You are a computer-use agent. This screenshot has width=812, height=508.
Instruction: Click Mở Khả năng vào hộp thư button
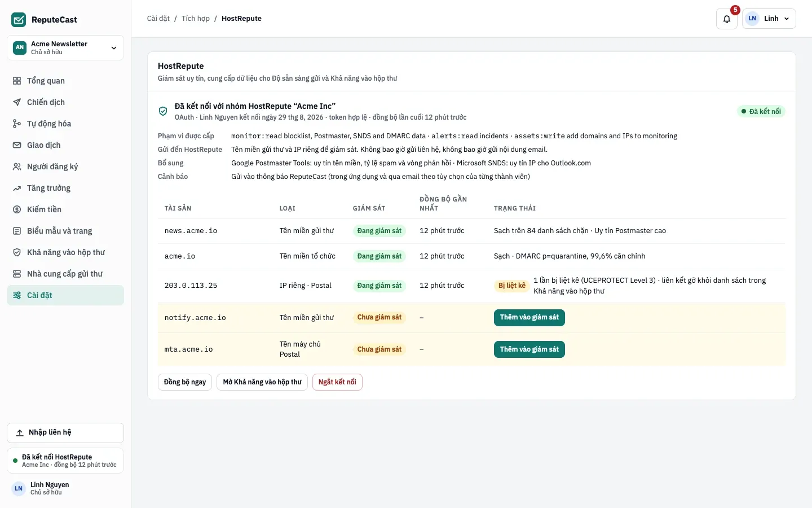pyautogui.click(x=262, y=382)
